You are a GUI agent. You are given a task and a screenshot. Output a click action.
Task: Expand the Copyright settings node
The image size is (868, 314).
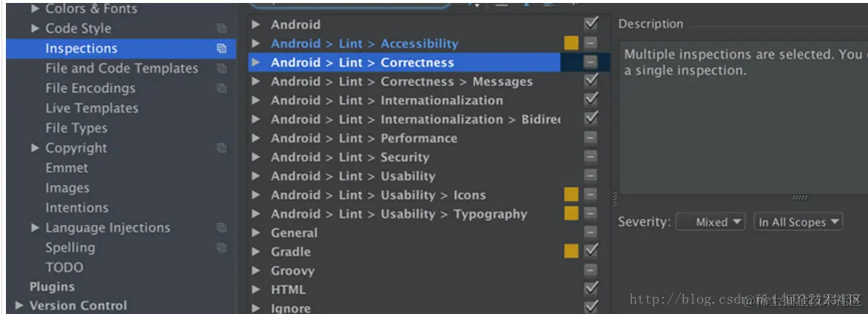(36, 148)
